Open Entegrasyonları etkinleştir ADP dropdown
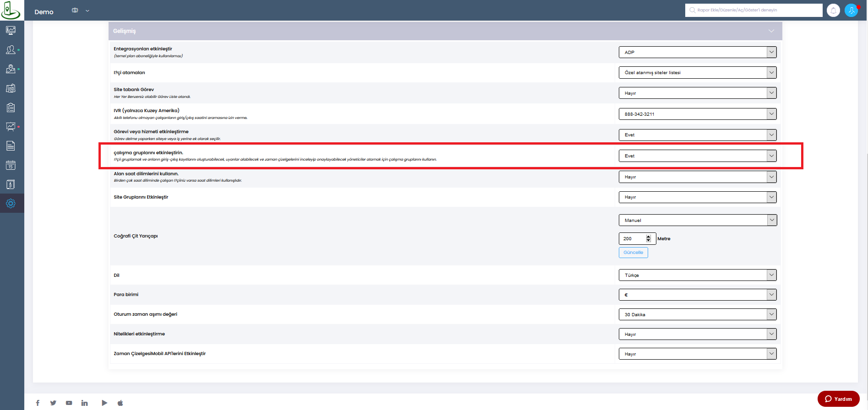Viewport: 868px width, 410px height. click(x=698, y=52)
